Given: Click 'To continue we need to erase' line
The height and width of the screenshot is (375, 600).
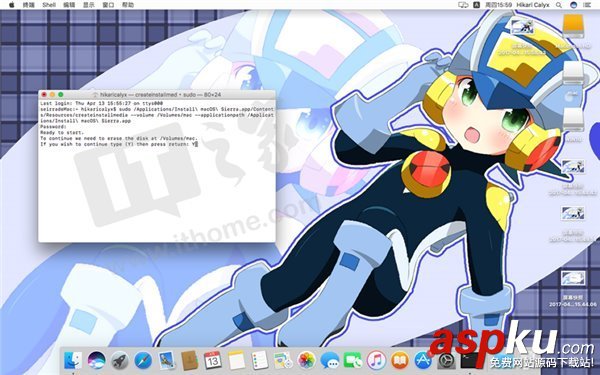Looking at the screenshot, I should [x=119, y=138].
